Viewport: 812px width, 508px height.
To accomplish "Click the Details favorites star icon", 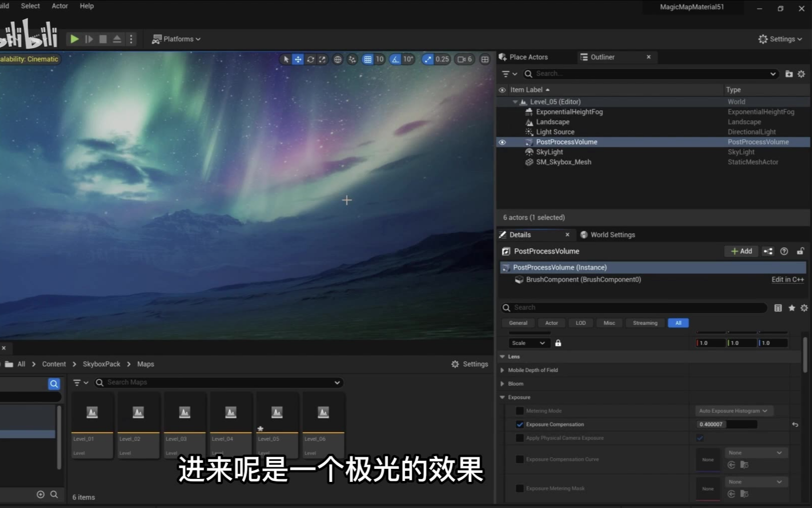I will (791, 308).
